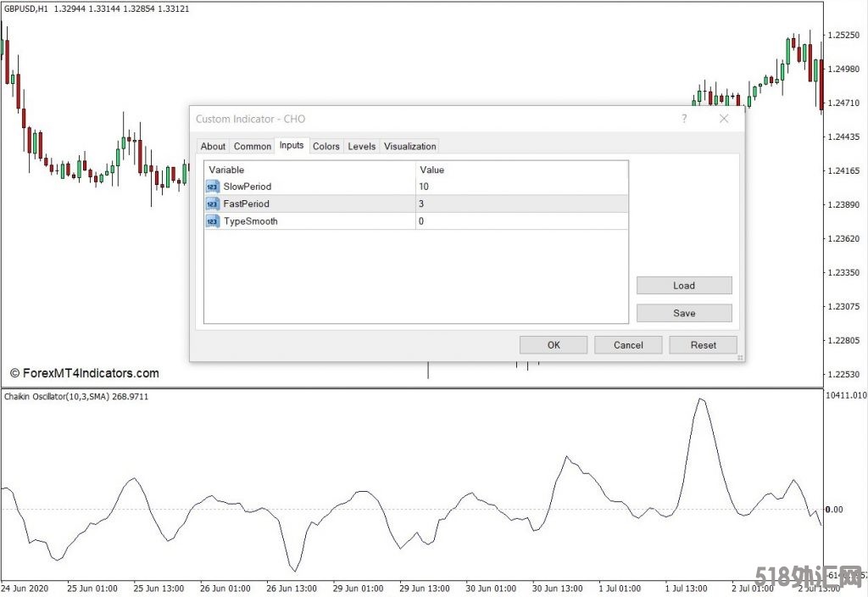Select the Colors tab
868x597 pixels.
[325, 147]
